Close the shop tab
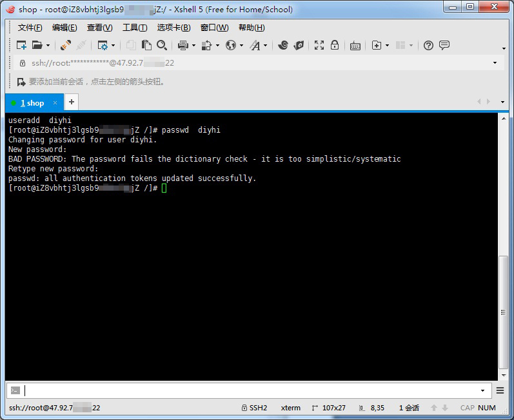Viewport: 514px width, 420px height. [55, 103]
